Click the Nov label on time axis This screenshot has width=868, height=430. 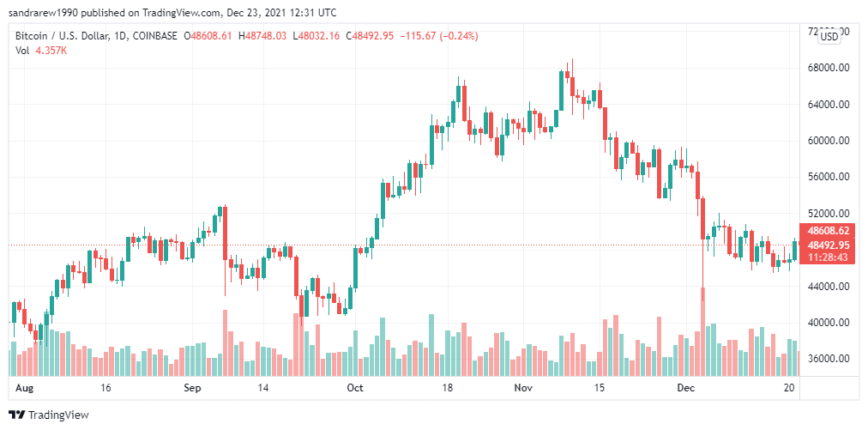pos(523,388)
